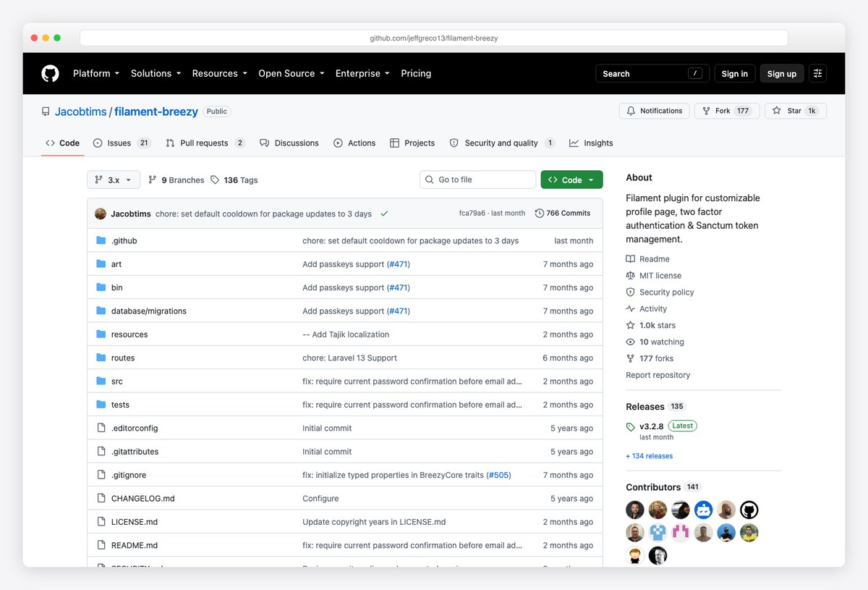This screenshot has width=868, height=590.
Task: Switch to the Issues tab
Action: (x=122, y=143)
